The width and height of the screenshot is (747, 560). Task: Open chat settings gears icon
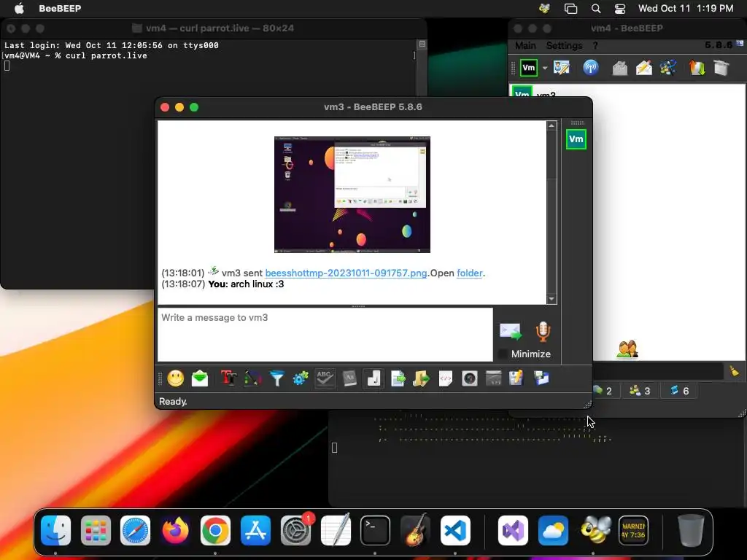(x=301, y=378)
